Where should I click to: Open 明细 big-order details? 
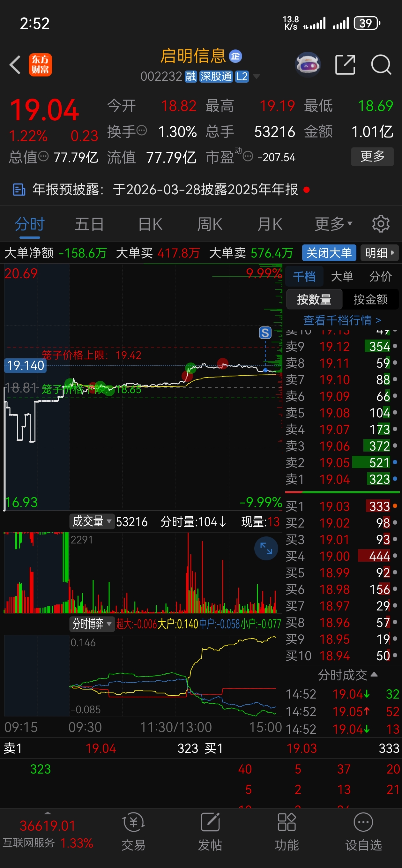click(x=379, y=253)
